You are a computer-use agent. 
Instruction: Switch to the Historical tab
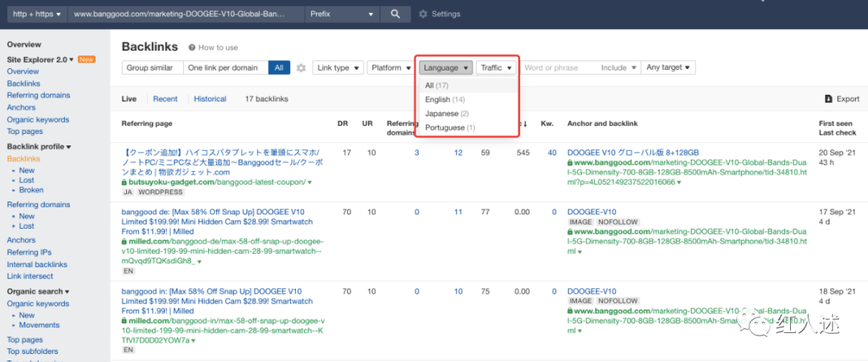tap(210, 99)
